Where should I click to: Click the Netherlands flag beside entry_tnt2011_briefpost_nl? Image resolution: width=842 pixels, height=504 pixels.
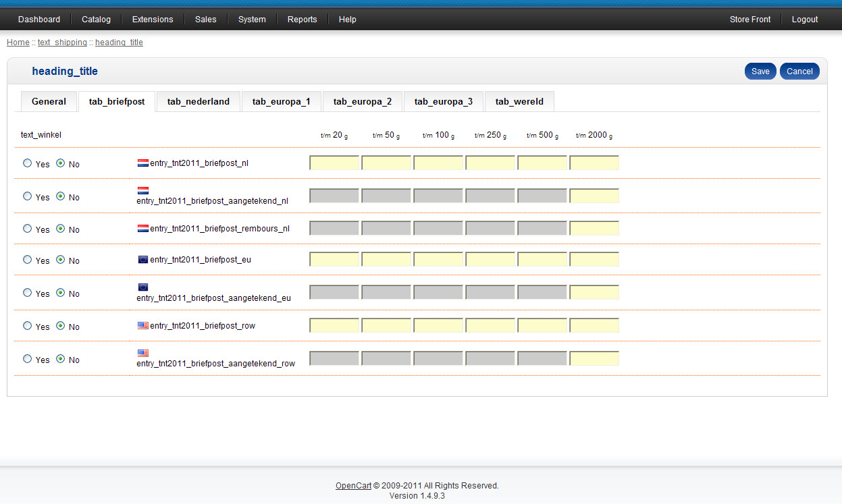click(143, 163)
